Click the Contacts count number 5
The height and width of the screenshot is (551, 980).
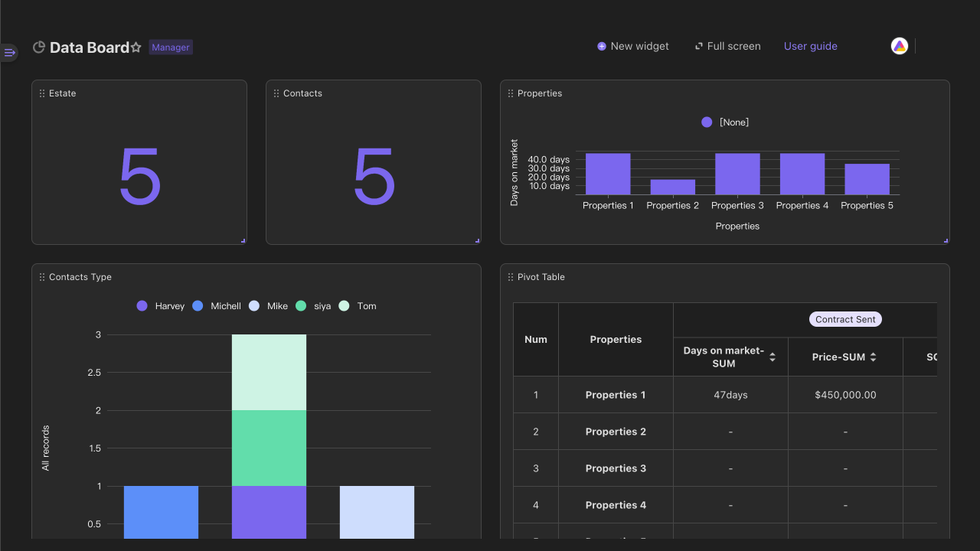(374, 178)
